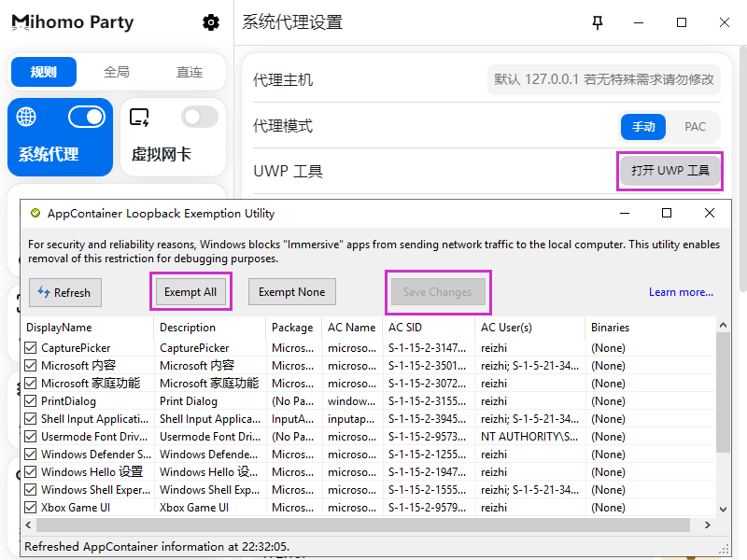Enable the 虚拟网卡 switch
Screen dimensions: 747x560
tap(199, 117)
